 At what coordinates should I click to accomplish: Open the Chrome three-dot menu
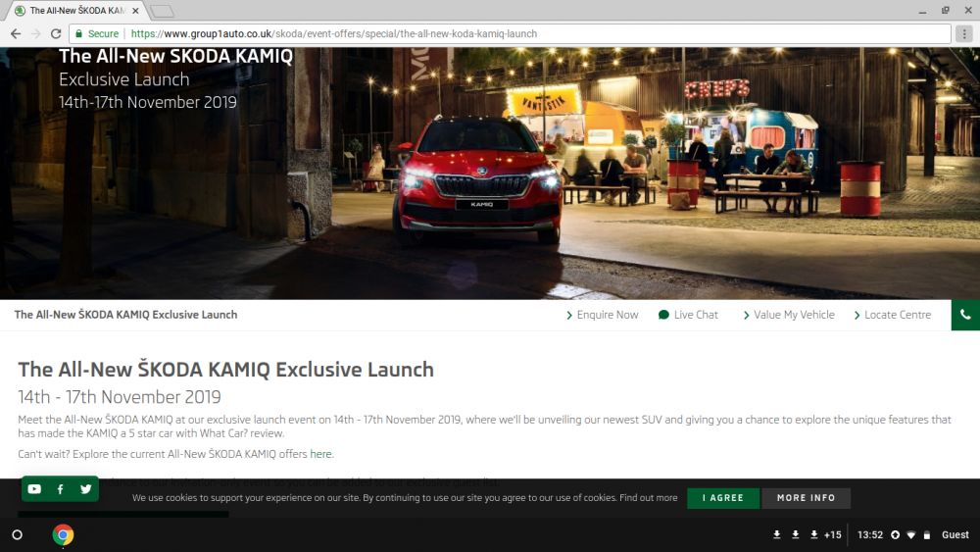(964, 33)
